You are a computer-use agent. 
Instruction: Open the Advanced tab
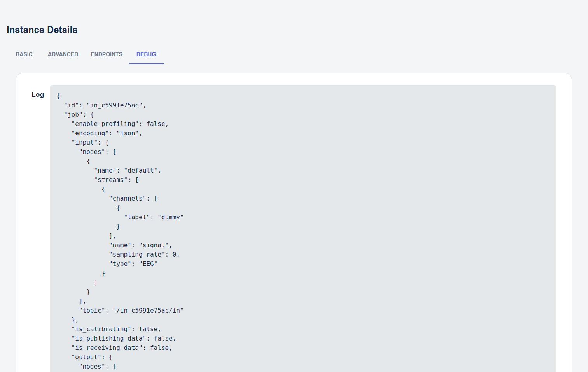pos(63,54)
